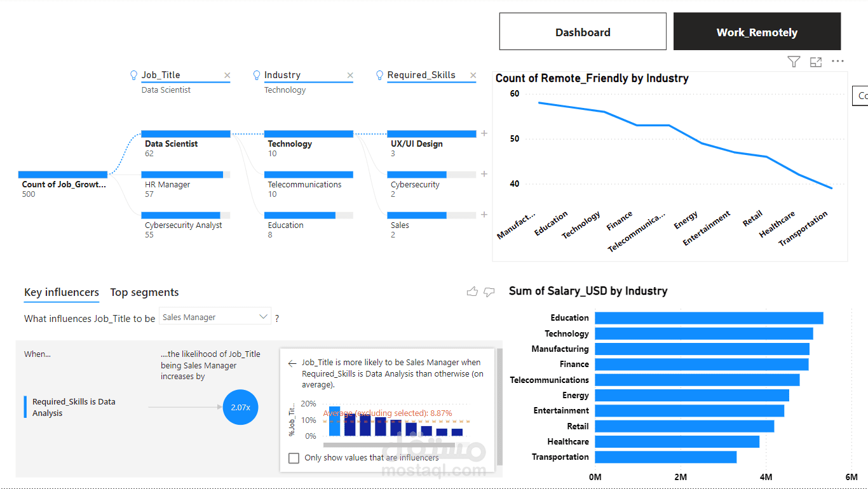
Task: Switch to the Top segments tab
Action: pyautogui.click(x=144, y=292)
